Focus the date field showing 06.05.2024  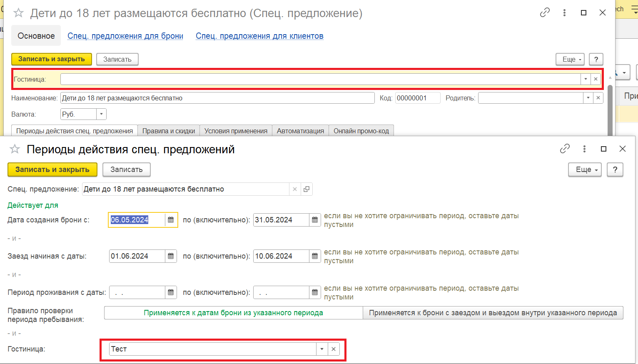(137, 220)
